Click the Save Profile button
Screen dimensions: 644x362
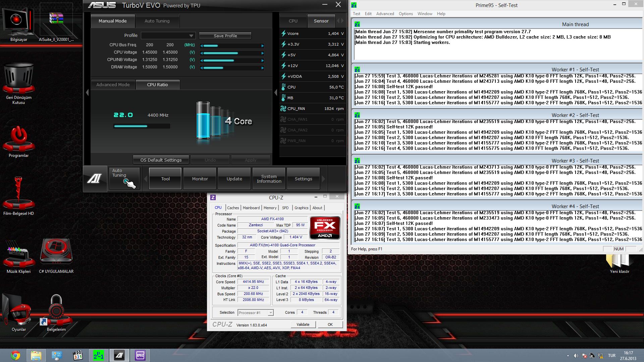(225, 36)
